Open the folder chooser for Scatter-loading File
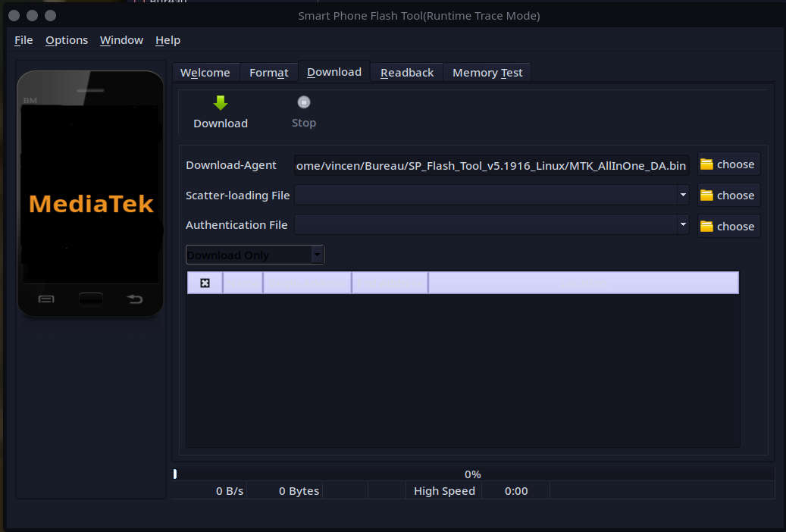The height and width of the screenshot is (532, 786). click(x=728, y=195)
